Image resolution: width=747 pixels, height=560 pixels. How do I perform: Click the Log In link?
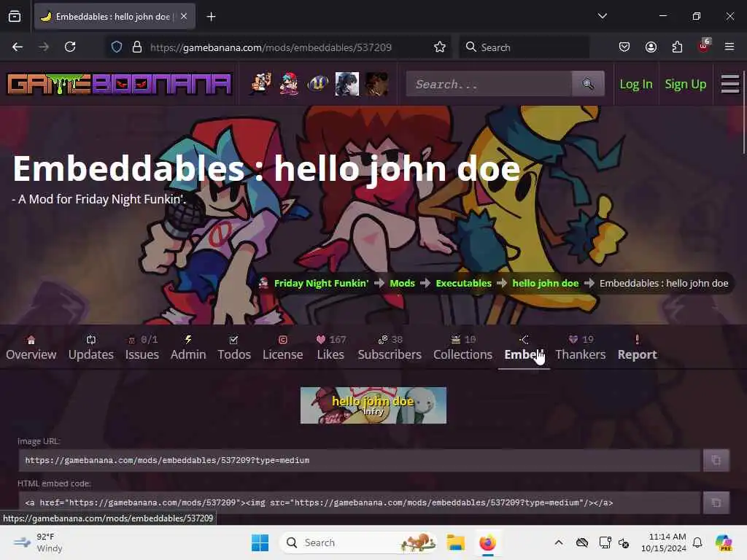coord(635,85)
